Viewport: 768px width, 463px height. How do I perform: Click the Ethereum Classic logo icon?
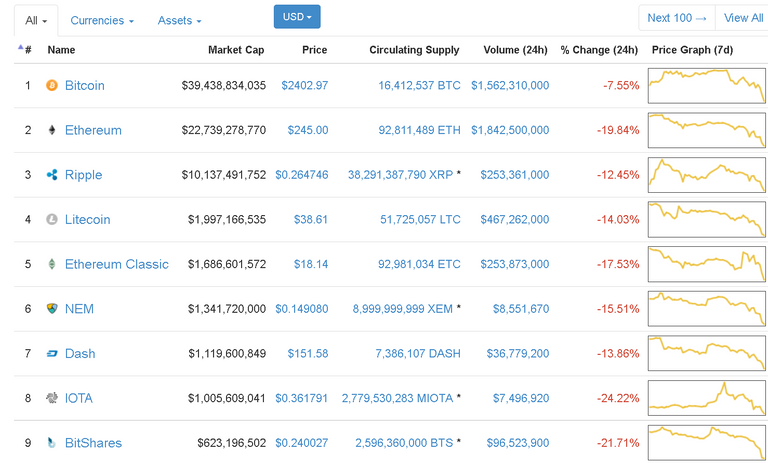(x=52, y=264)
